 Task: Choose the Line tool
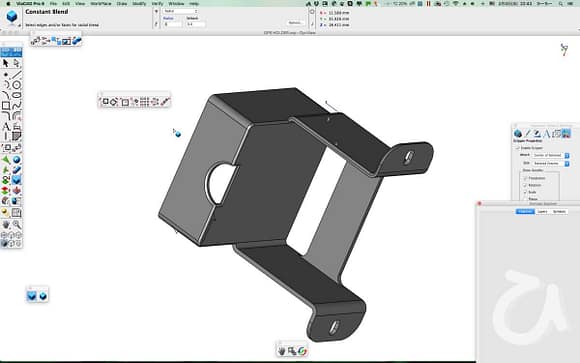(17, 75)
